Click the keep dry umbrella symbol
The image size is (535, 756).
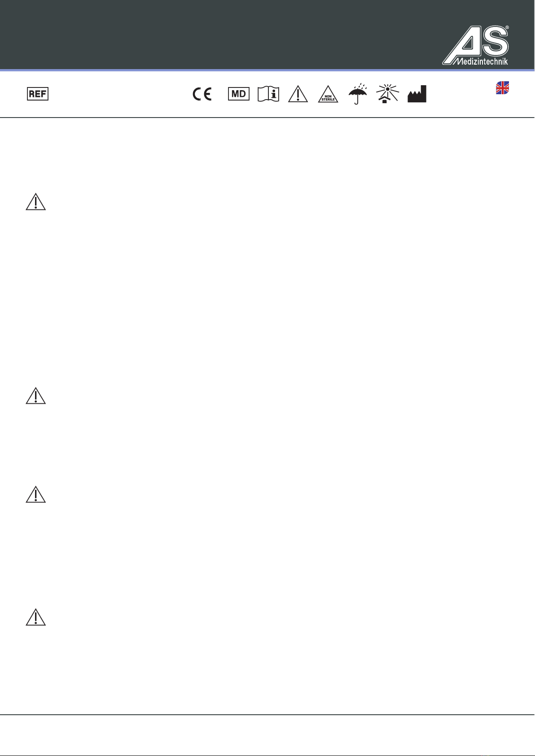(358, 94)
